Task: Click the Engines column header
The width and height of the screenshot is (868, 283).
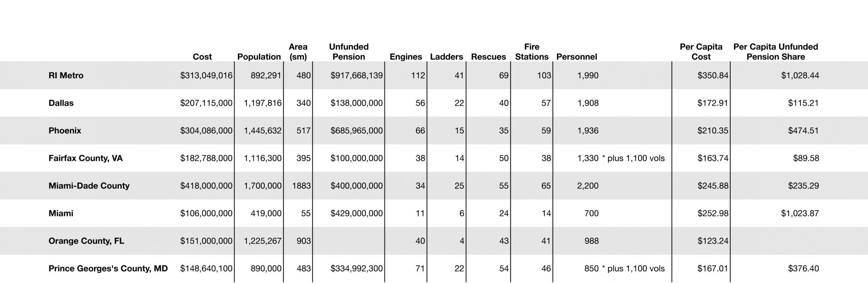Action: pos(406,57)
